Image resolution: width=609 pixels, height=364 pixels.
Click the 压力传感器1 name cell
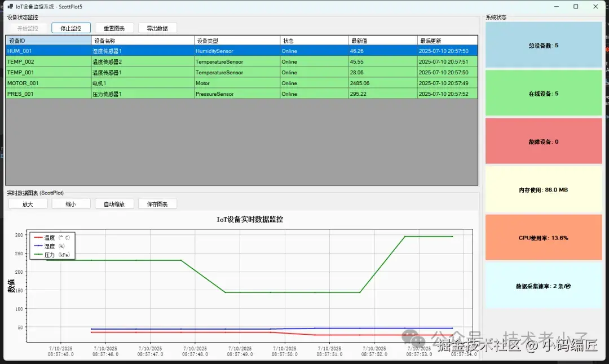(143, 94)
